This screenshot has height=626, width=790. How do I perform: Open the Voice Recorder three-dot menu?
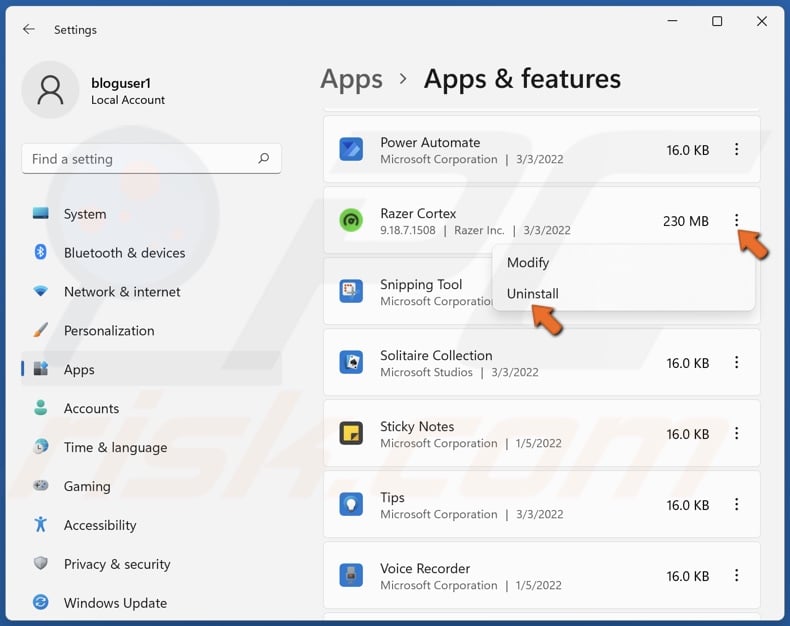737,576
